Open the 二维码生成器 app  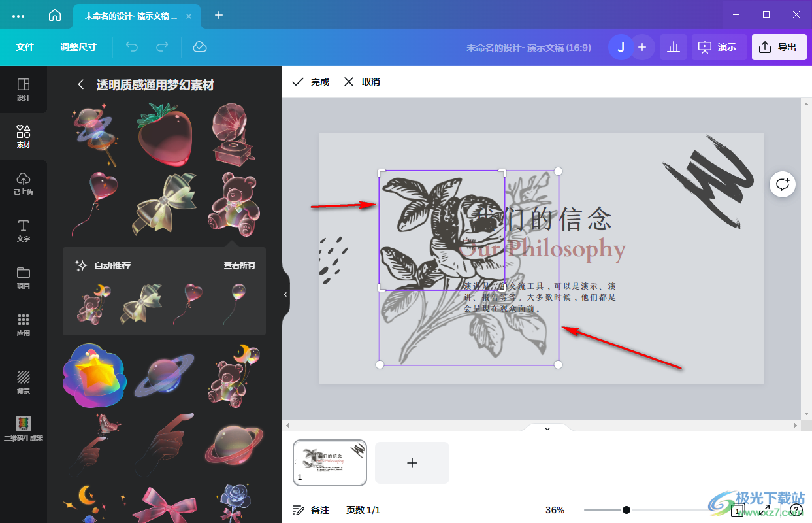point(24,429)
